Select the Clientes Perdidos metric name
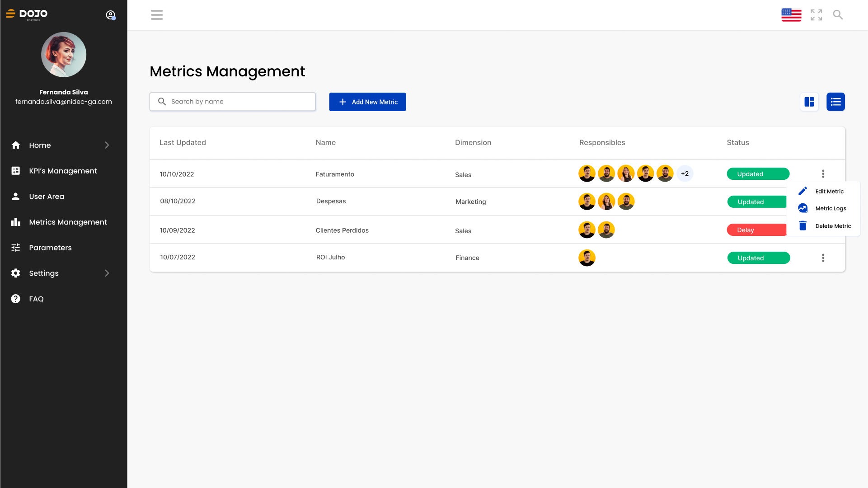 [342, 230]
